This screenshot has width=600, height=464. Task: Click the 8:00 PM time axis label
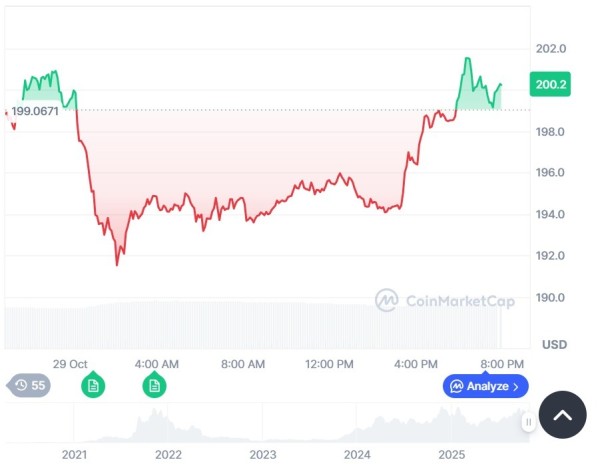tap(502, 363)
